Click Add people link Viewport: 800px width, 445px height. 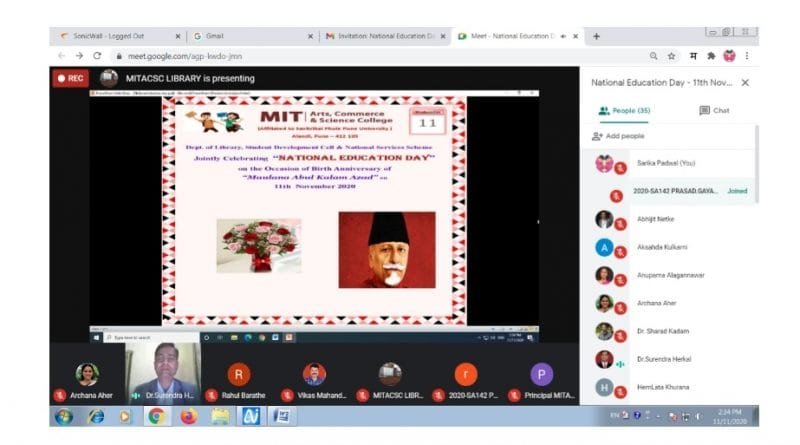coord(618,136)
